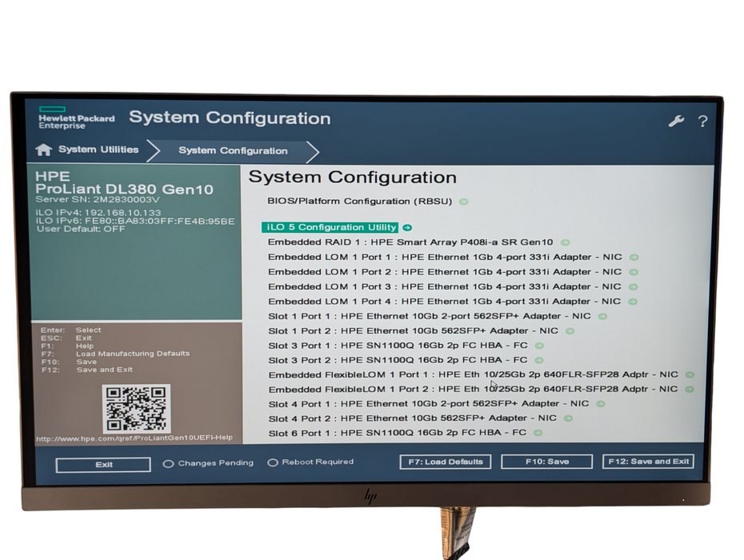744x560 pixels.
Task: Go to System Utilities breadcrumb
Action: [98, 150]
